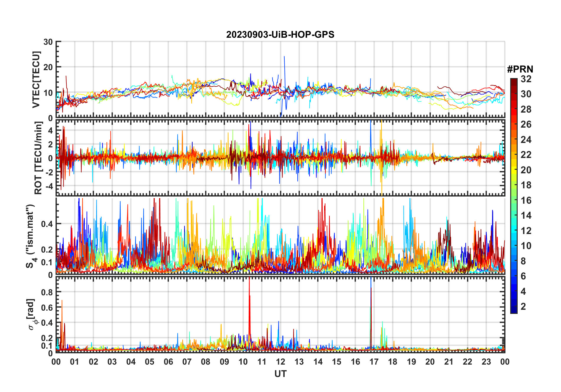Select colorbar tick label 16

click(526, 200)
